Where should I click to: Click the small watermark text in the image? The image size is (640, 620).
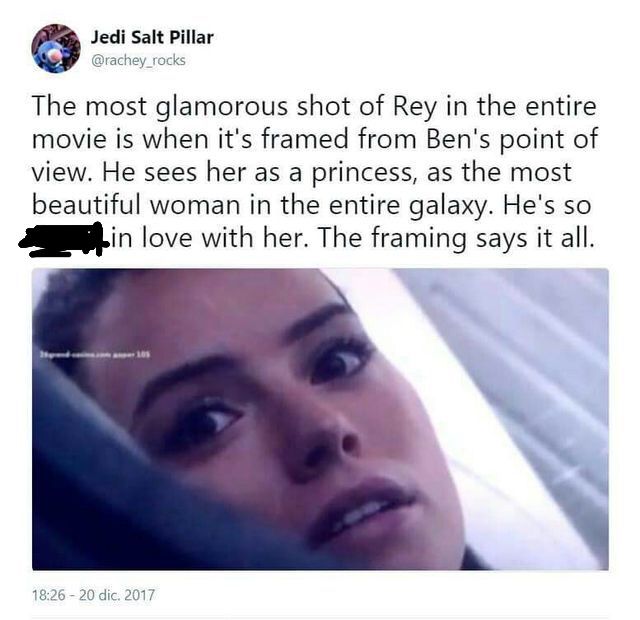(x=94, y=355)
